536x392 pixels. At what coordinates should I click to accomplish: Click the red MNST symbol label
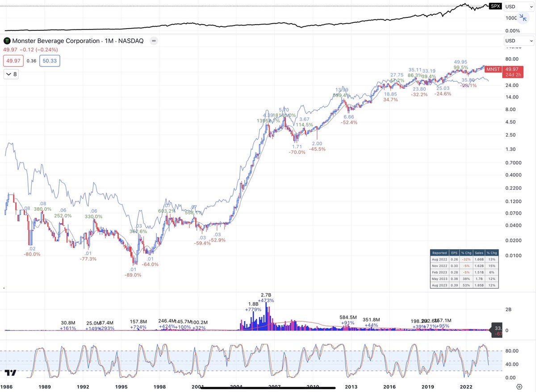[x=493, y=69]
